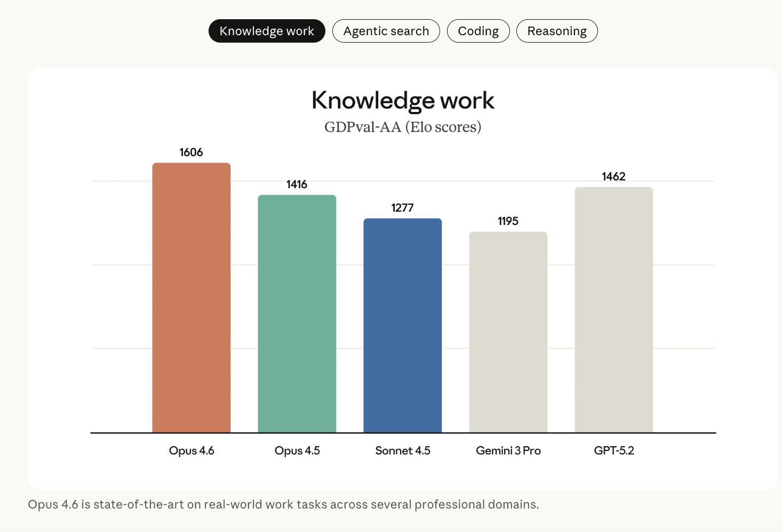Screen dimensions: 782x532
Task: Click the 1416 score label
Action: point(297,184)
